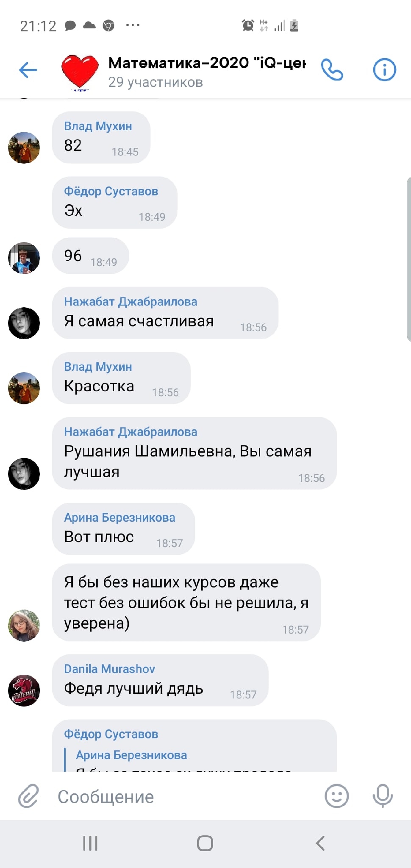Tap sender name Нажабат Джабраилова above Я самая счастливая

point(131,302)
